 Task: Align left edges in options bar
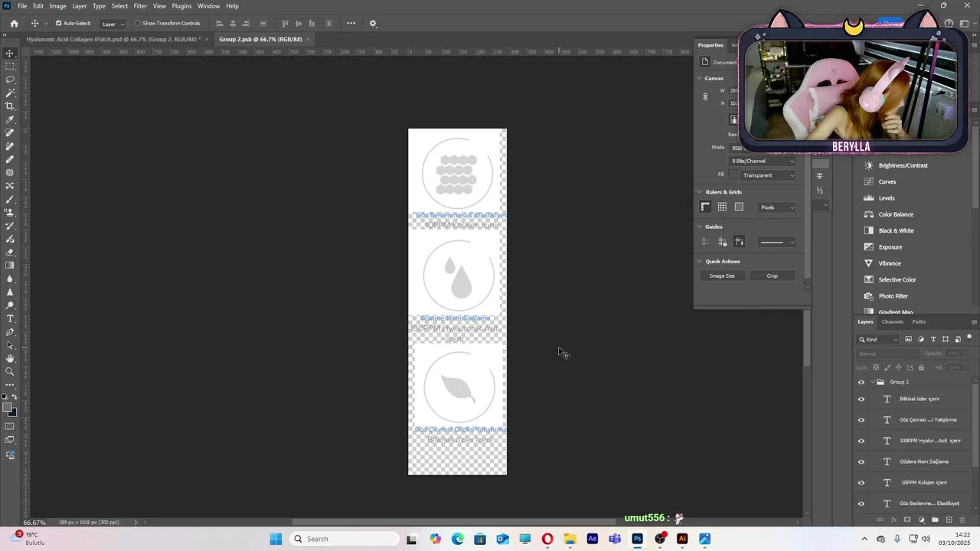tap(220, 23)
